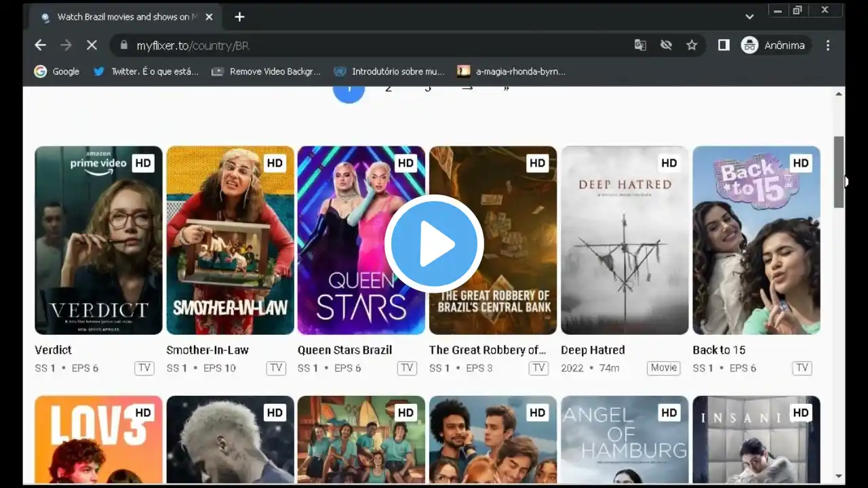Click the page scrollbar thumb
The image size is (868, 488).
coord(839,172)
